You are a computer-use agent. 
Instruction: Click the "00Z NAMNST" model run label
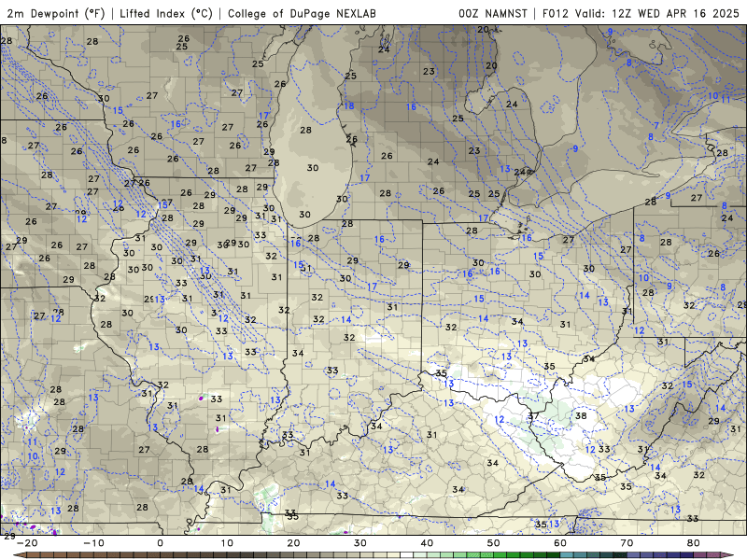click(x=493, y=14)
